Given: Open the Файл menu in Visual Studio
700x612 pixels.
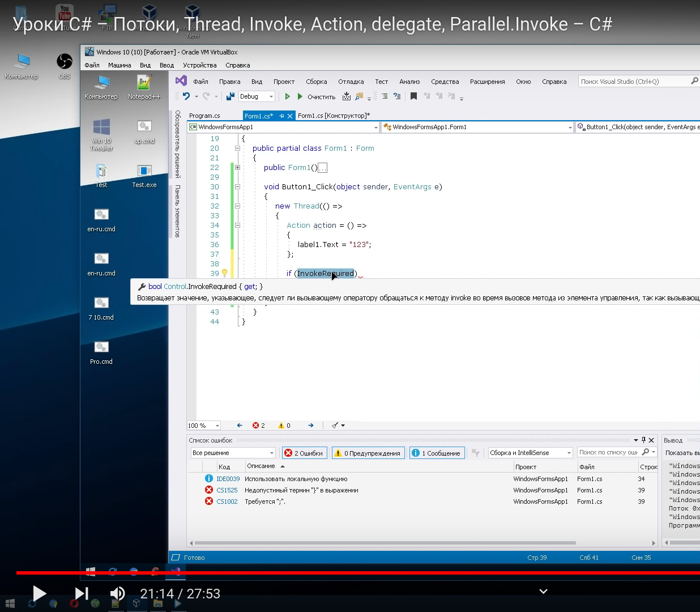Looking at the screenshot, I should [x=200, y=82].
